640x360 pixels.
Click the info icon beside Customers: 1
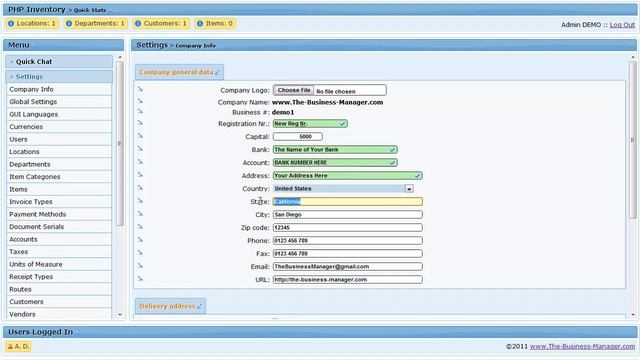click(138, 24)
